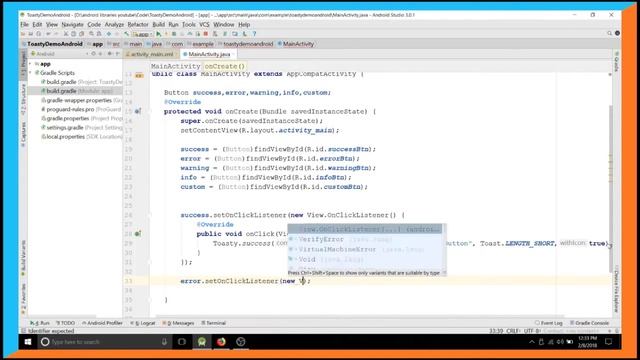640x360 pixels.
Task: Show hidden system tray icons chevron
Action: tap(531, 342)
